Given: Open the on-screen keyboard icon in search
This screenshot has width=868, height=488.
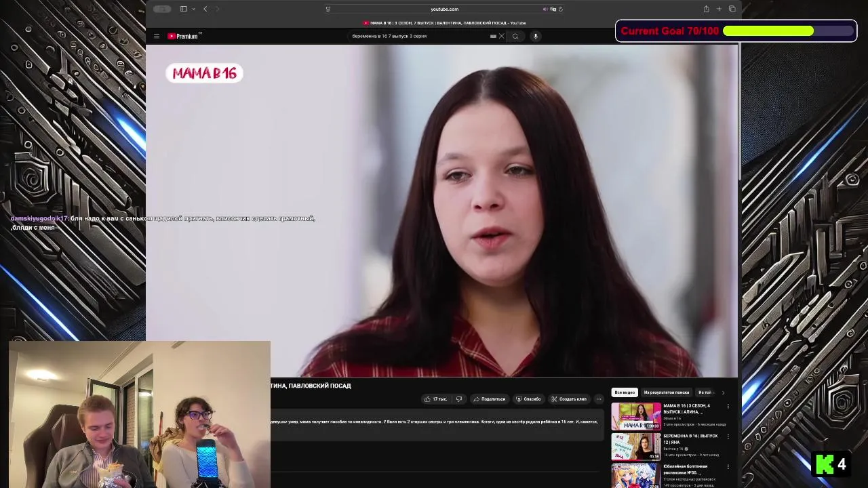Looking at the screenshot, I should tap(493, 37).
